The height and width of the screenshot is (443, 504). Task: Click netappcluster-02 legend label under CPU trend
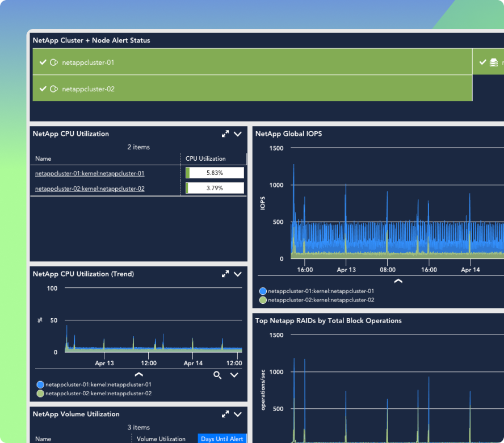pos(98,394)
